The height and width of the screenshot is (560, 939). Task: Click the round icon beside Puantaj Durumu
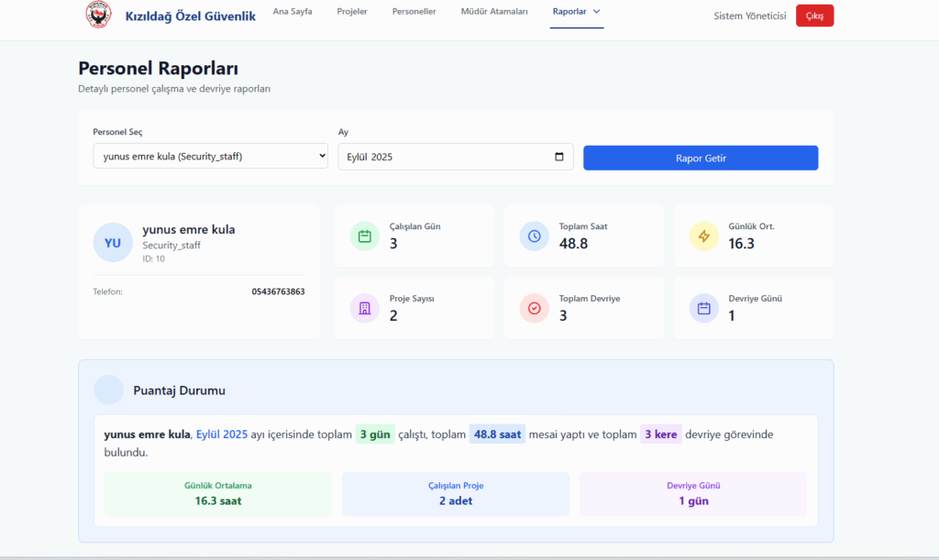click(109, 390)
